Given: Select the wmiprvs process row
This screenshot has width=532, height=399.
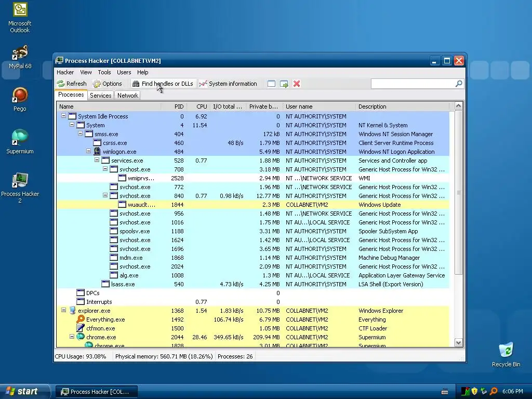Looking at the screenshot, I should [253, 178].
